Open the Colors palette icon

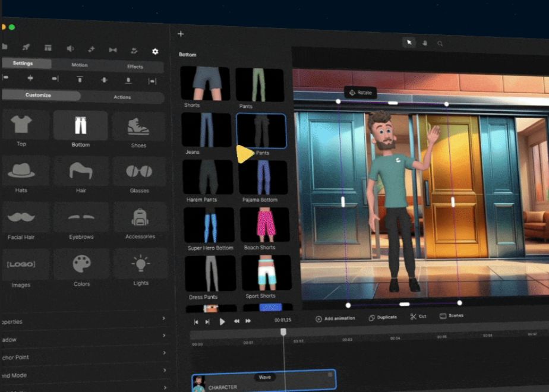(81, 265)
